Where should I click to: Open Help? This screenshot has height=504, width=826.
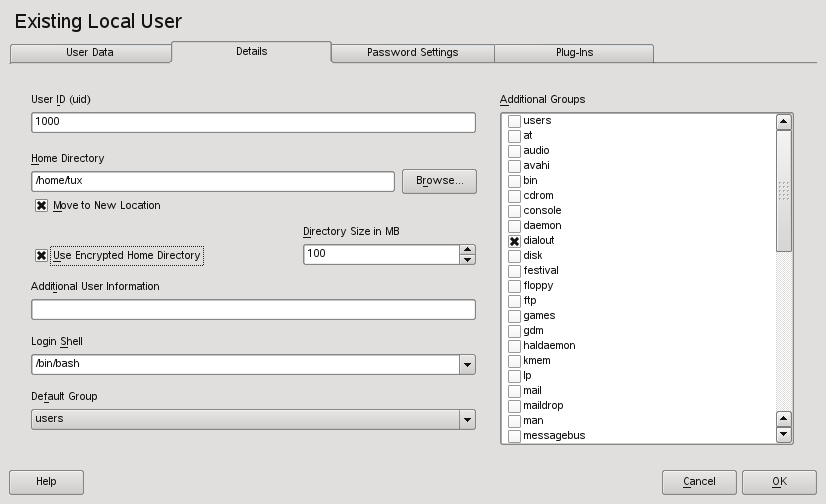tap(46, 482)
